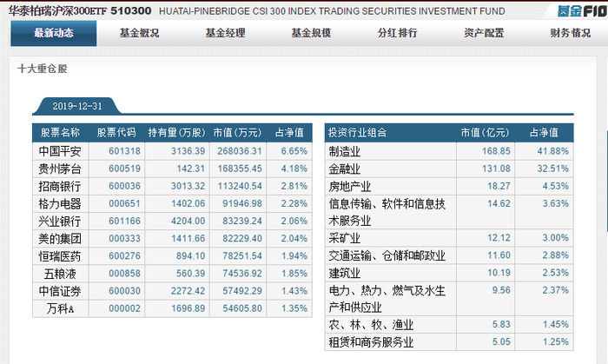Go to the 分红排行 tab
The image size is (608, 364).
pyautogui.click(x=398, y=33)
